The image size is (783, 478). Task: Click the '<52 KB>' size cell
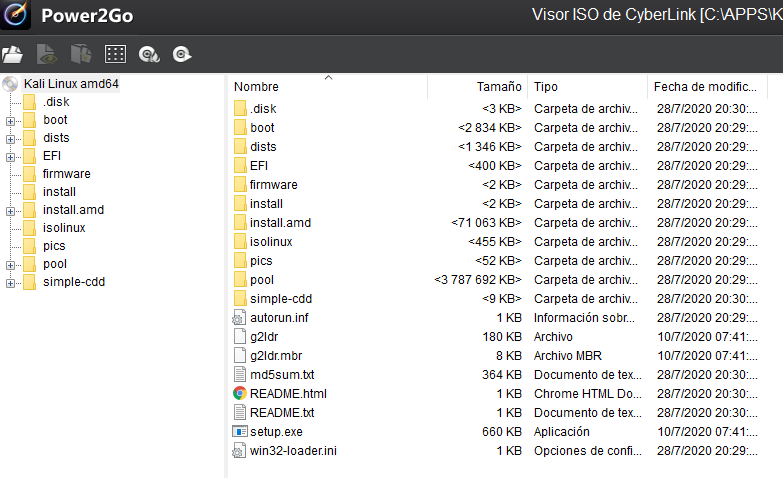498,261
